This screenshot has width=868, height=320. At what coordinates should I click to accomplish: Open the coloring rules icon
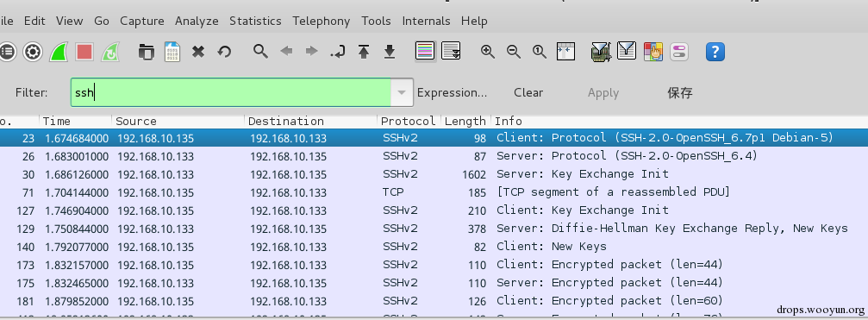(x=653, y=52)
